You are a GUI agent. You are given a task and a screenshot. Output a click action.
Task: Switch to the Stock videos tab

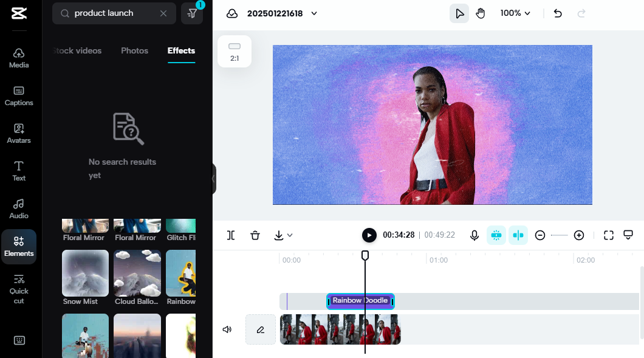pyautogui.click(x=77, y=50)
